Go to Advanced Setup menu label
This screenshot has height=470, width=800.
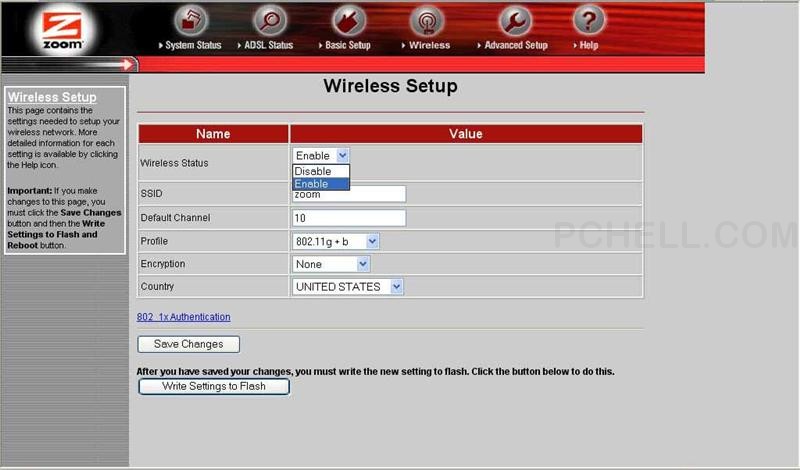click(515, 45)
